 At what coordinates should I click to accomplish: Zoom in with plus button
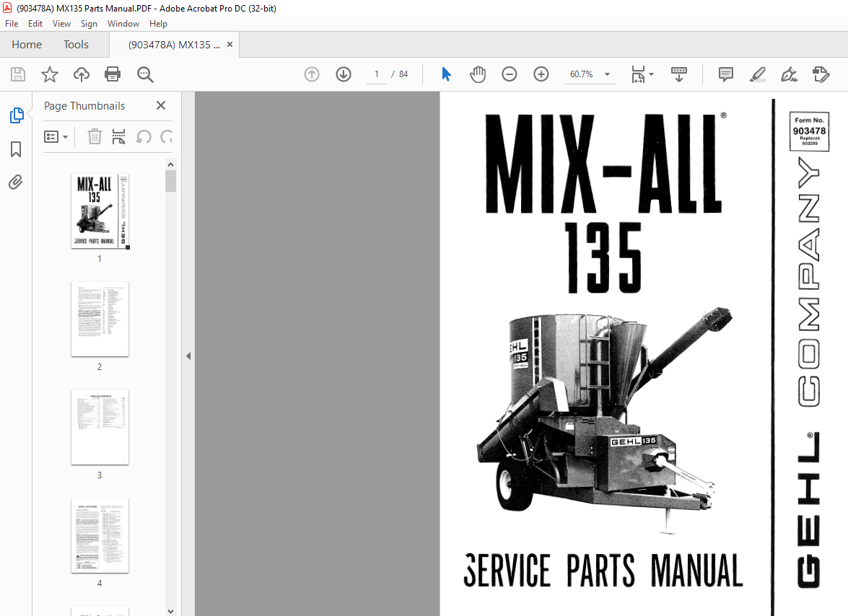click(541, 74)
